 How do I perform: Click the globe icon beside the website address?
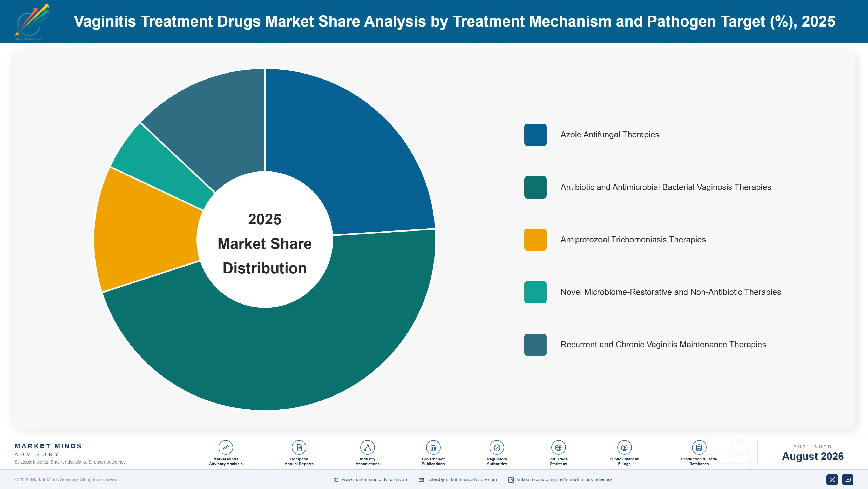click(336, 480)
